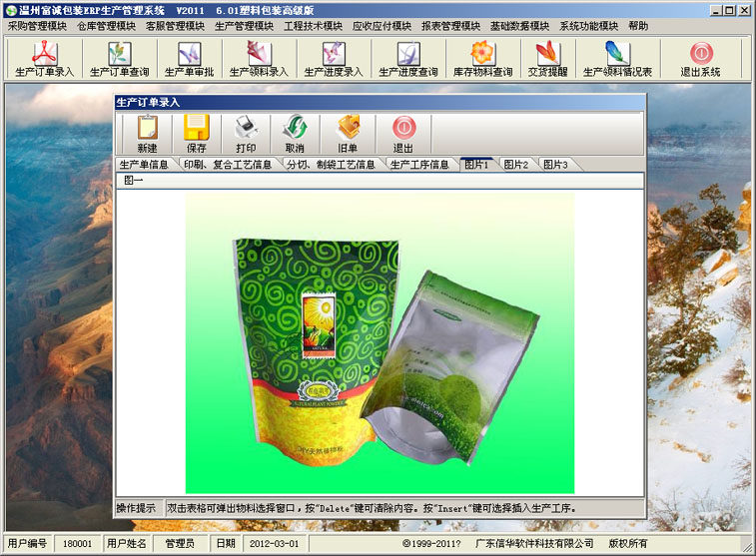The width and height of the screenshot is (756, 556).
Task: Click 管理员 user name in status bar
Action: (180, 543)
